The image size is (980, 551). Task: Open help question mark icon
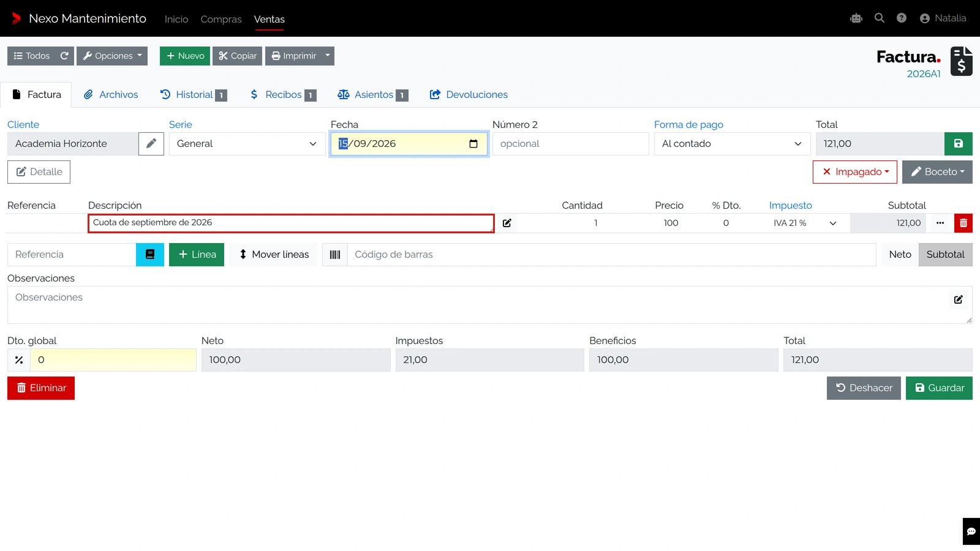point(902,18)
